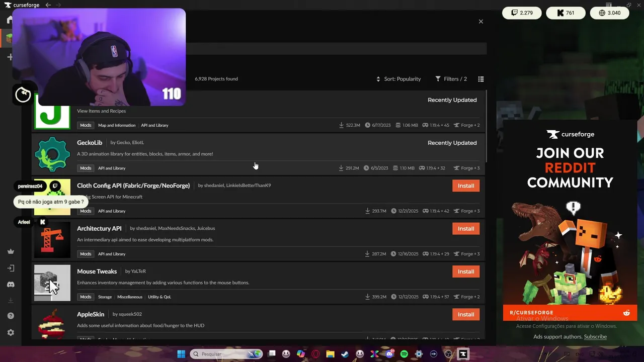The height and width of the screenshot is (362, 644).
Task: Open Architectury API title link
Action: [99, 228]
